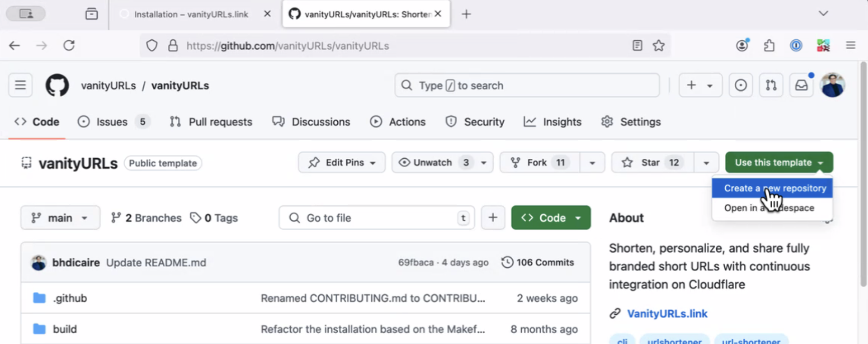Reload the current page

click(x=69, y=45)
